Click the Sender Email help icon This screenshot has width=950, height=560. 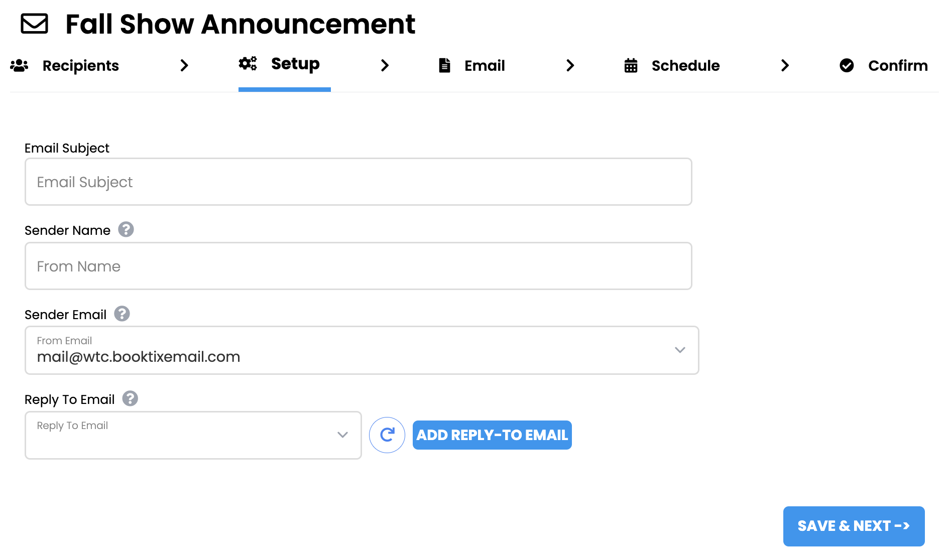122,314
